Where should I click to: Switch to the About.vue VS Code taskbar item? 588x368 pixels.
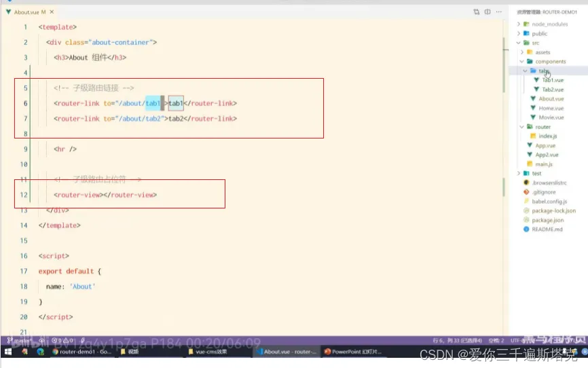tap(287, 352)
